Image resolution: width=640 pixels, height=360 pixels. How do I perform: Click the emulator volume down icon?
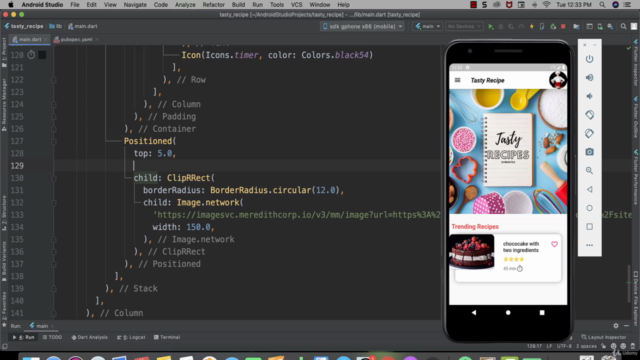click(589, 96)
